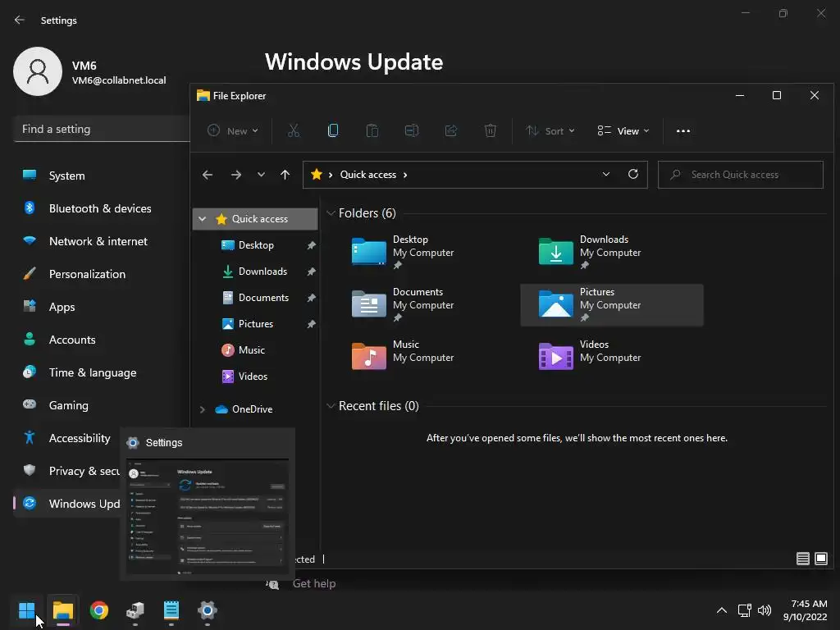840x630 pixels.
Task: Click the Settings gear icon on taskbar
Action: pyautogui.click(x=208, y=610)
